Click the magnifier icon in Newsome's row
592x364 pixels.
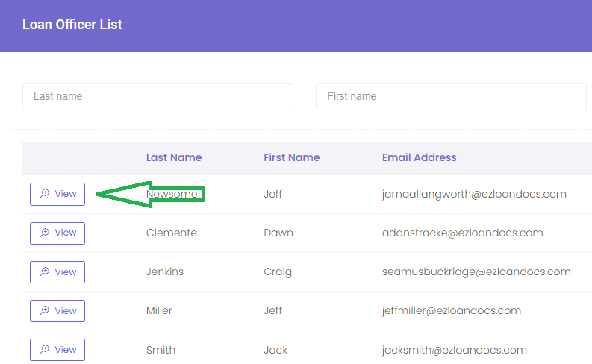click(45, 194)
